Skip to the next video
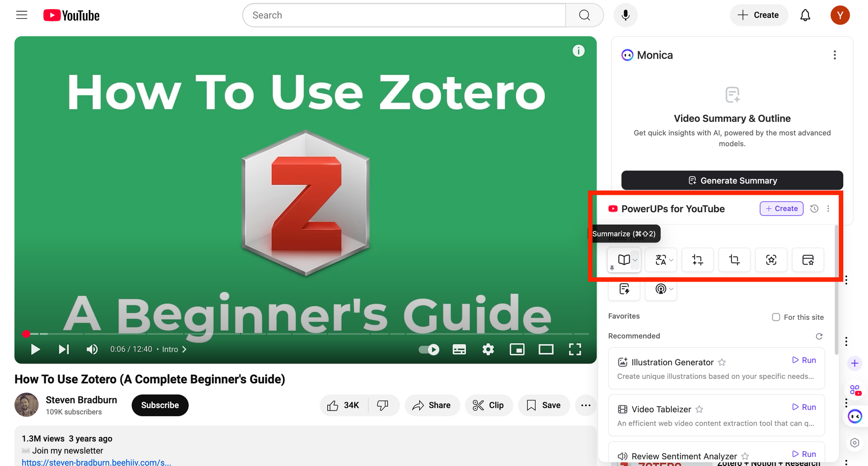Image resolution: width=868 pixels, height=466 pixels. click(x=64, y=349)
